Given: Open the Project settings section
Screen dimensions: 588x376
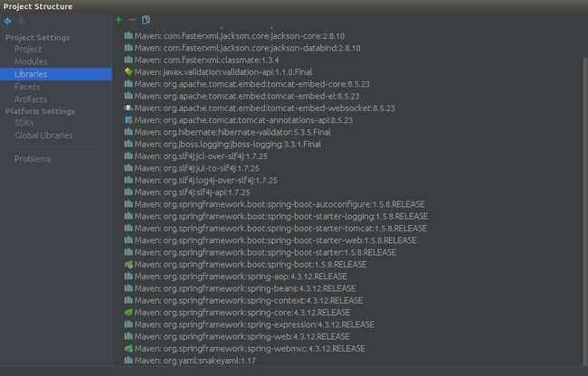Looking at the screenshot, I should tap(28, 49).
